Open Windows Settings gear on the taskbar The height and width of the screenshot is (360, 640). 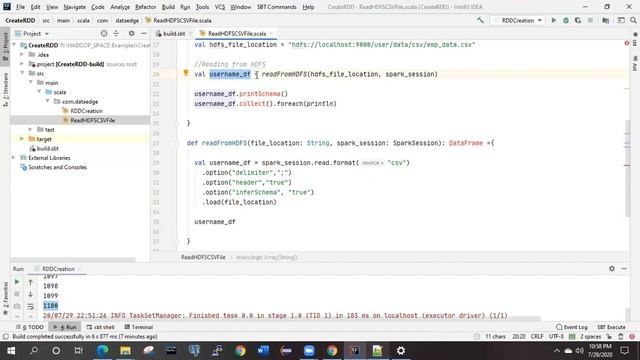pos(401,351)
